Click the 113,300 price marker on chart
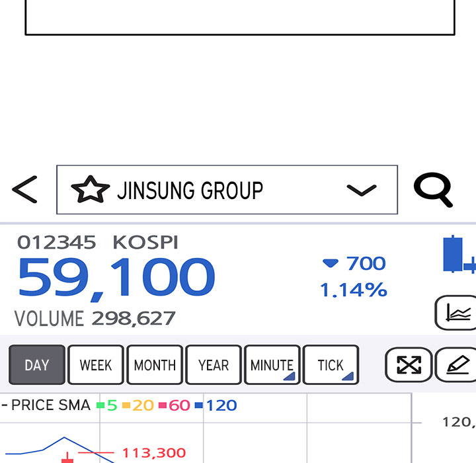This screenshot has width=476, height=463. pos(153,453)
